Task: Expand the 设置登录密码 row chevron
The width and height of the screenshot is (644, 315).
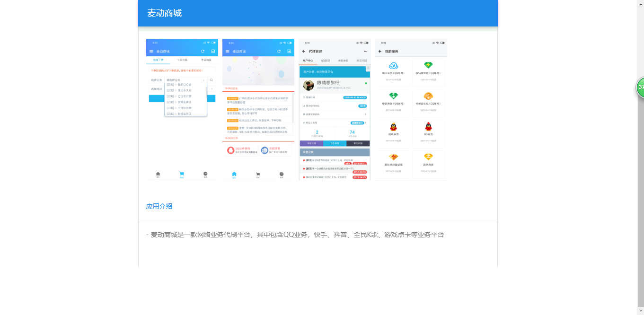Action: (365, 114)
